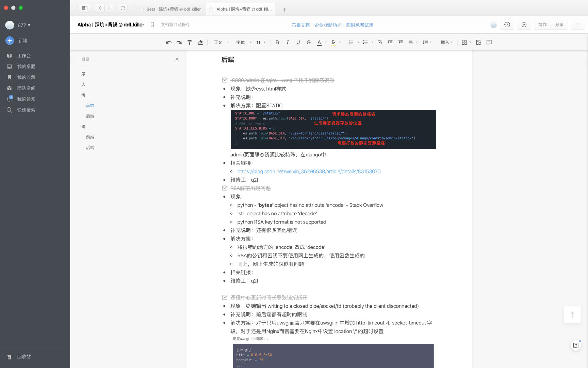This screenshot has height=368, width=588.
Task: Insert a numbered list
Action: click(x=351, y=42)
